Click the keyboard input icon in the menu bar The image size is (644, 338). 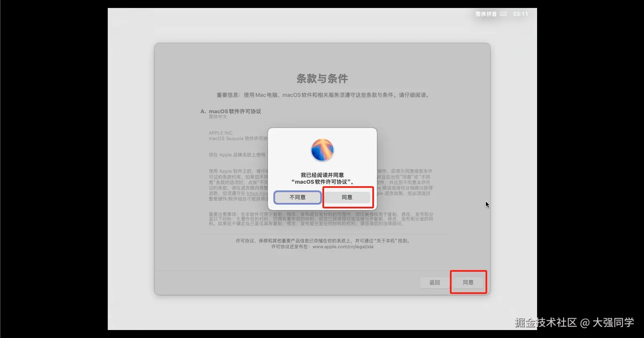pos(504,14)
